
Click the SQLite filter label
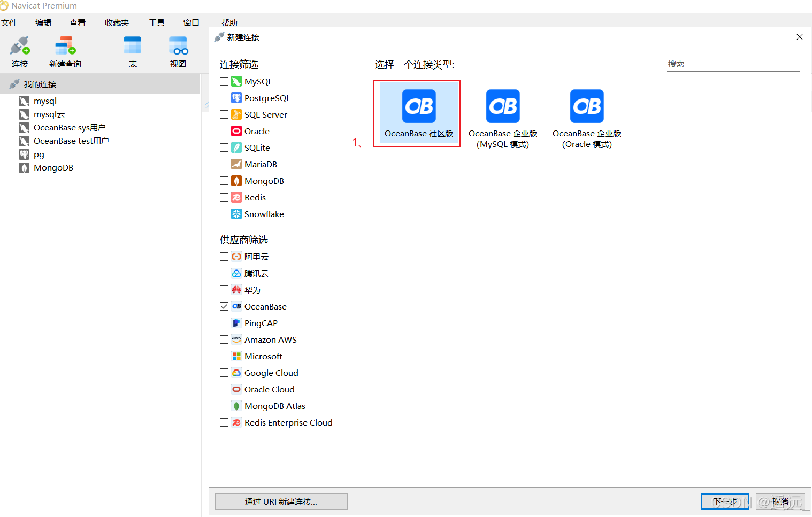point(257,148)
